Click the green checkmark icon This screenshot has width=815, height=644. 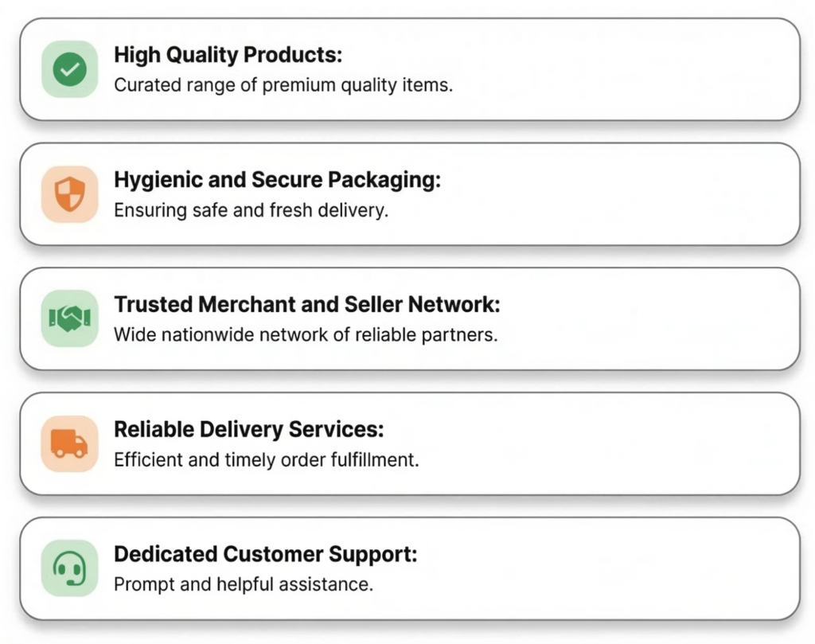click(70, 69)
